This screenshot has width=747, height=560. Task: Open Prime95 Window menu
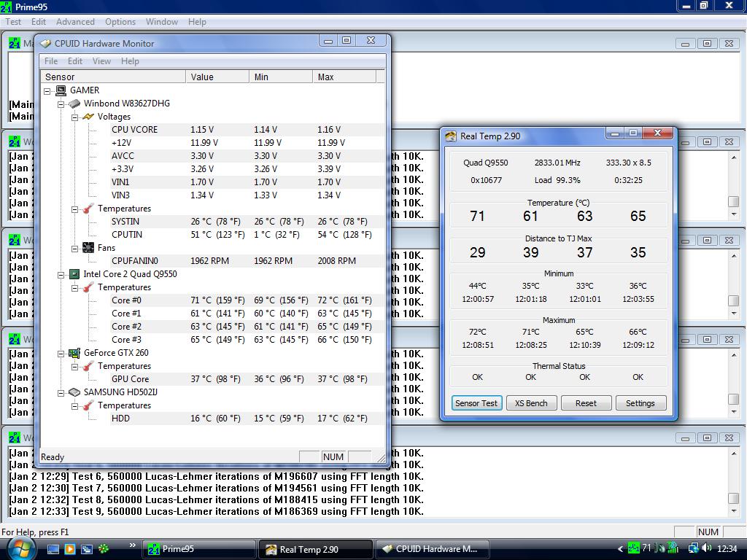[161, 22]
